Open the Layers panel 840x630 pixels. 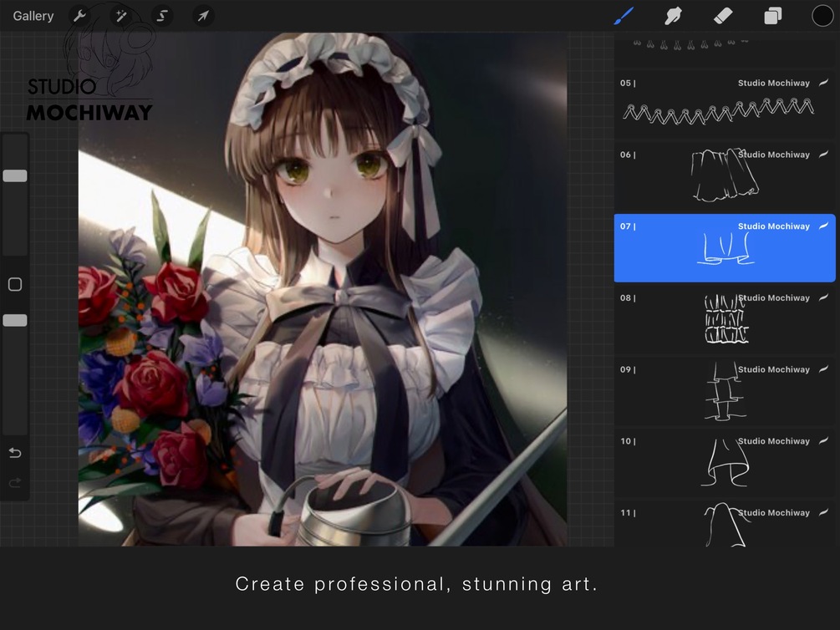772,16
